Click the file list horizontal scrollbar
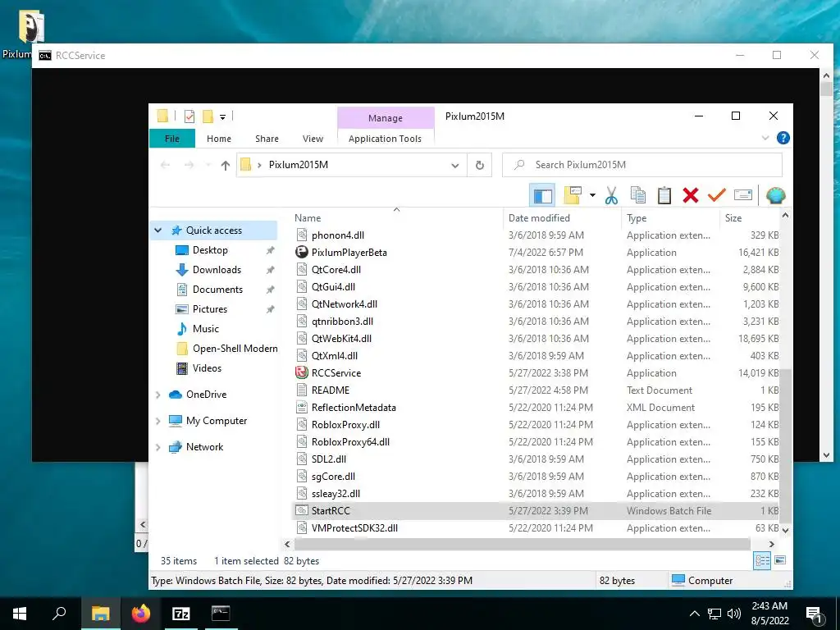 click(x=523, y=545)
